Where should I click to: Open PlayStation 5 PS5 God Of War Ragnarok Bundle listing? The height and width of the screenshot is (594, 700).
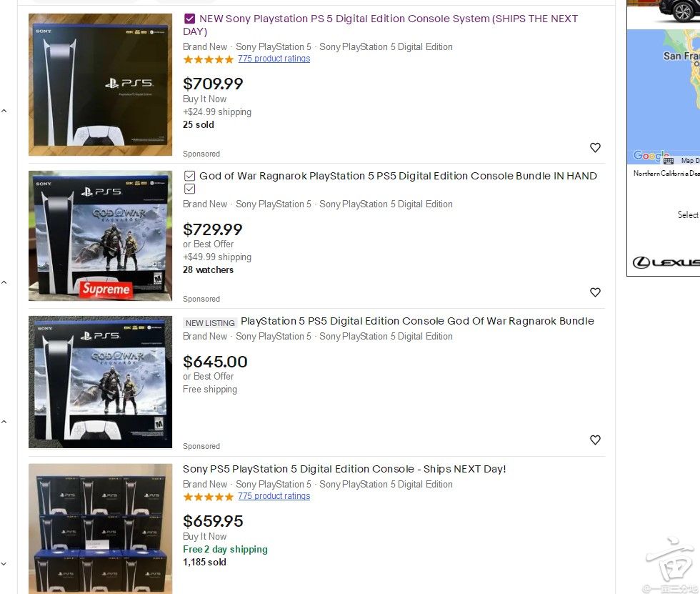click(x=417, y=321)
